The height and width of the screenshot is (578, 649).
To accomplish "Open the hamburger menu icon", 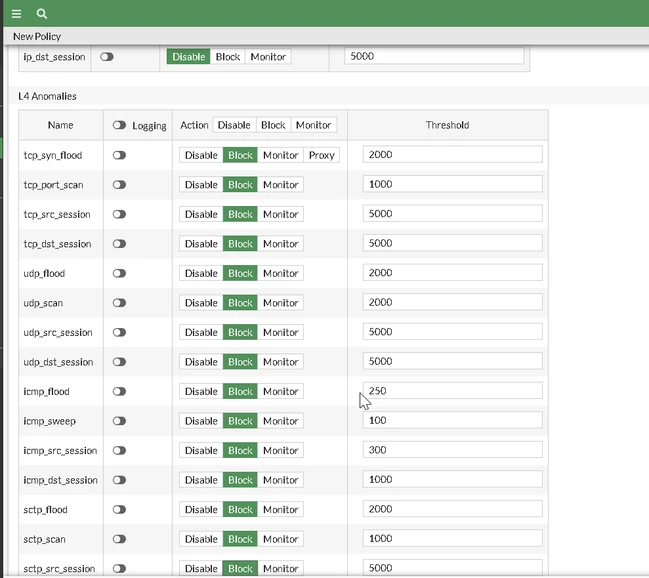I will coord(16,14).
